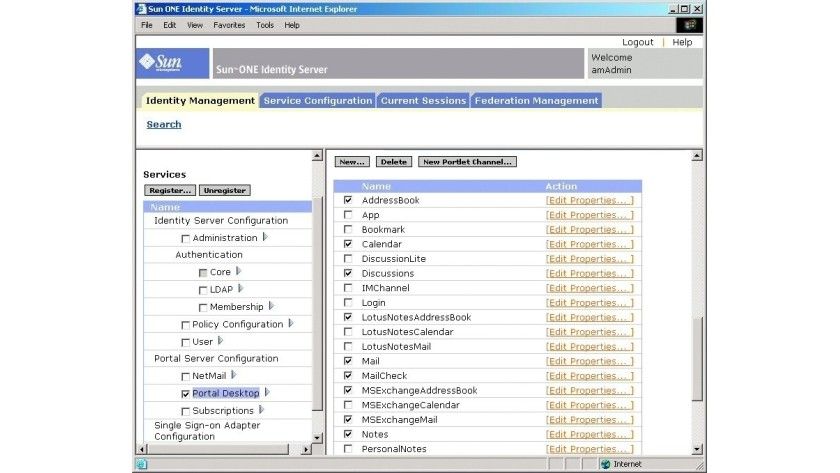Click the Delete button
The height and width of the screenshot is (473, 840).
(394, 162)
